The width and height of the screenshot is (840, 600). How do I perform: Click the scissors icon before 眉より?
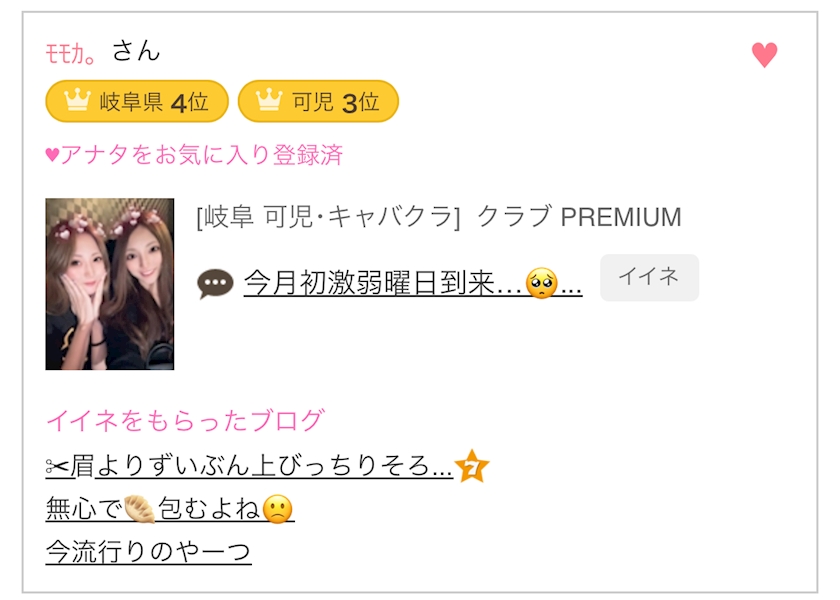tap(60, 466)
